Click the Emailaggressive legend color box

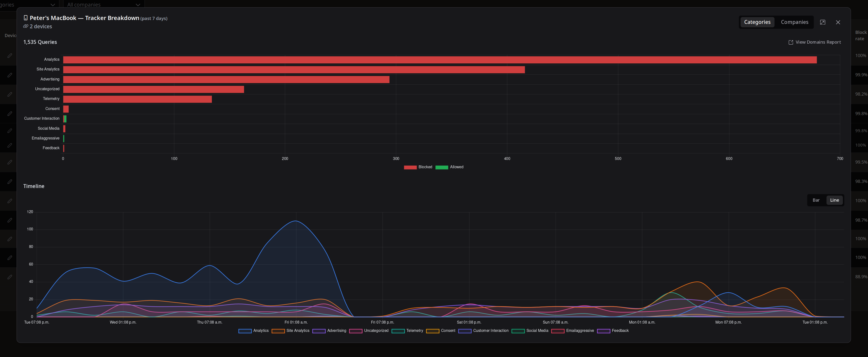[558, 331]
